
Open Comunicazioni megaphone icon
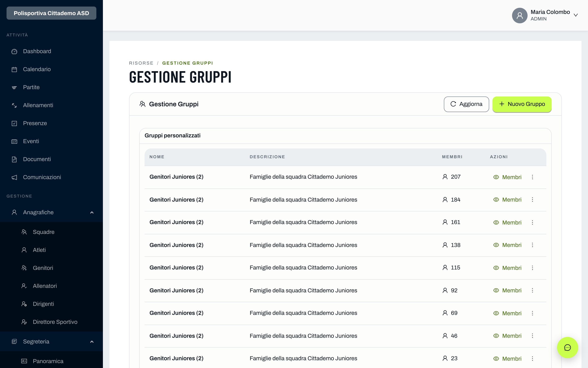pos(14,177)
